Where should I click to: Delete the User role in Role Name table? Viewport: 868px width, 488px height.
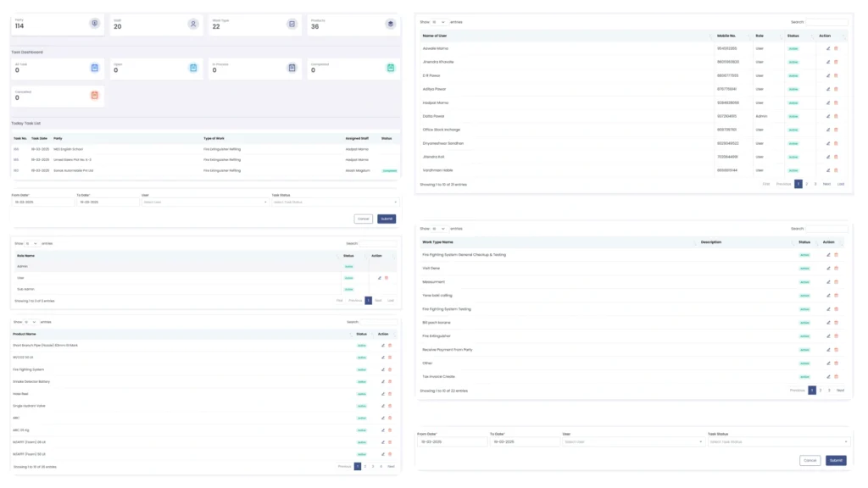[x=387, y=278]
